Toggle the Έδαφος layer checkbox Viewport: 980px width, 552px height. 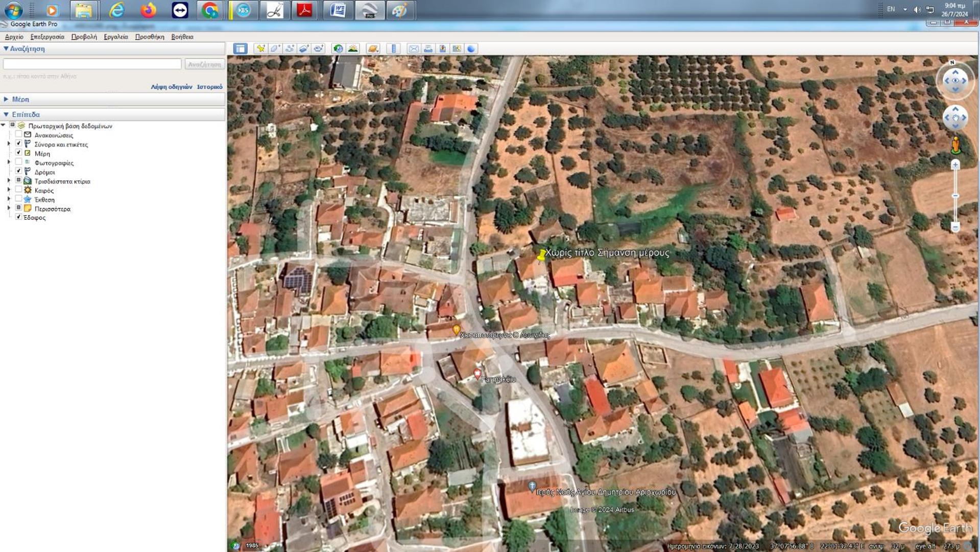18,217
